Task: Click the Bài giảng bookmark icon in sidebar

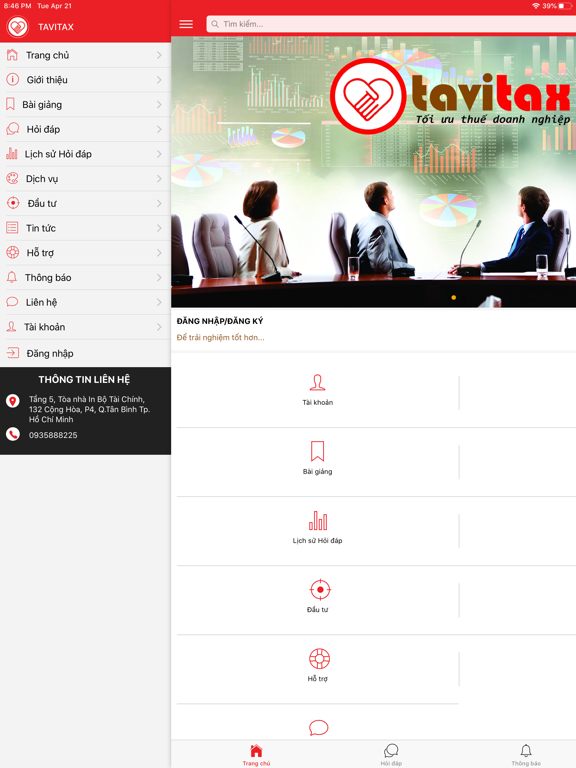Action: point(10,104)
